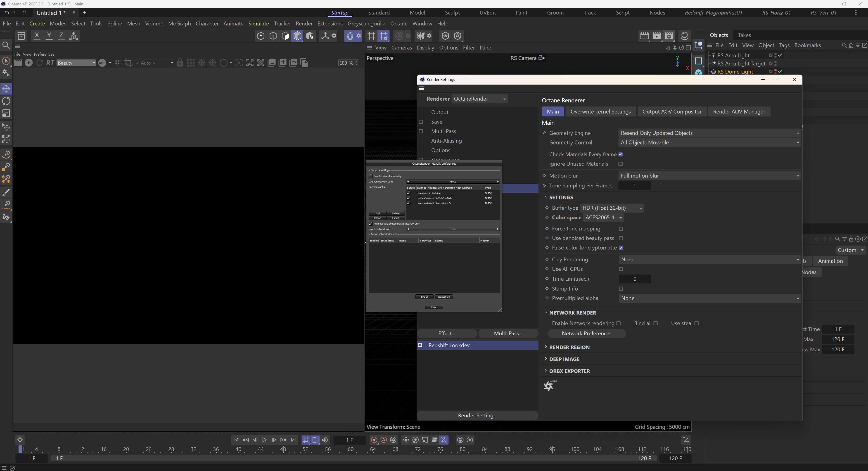Open the Clay Rendering dropdown
This screenshot has width=868, height=471.
tap(710, 260)
